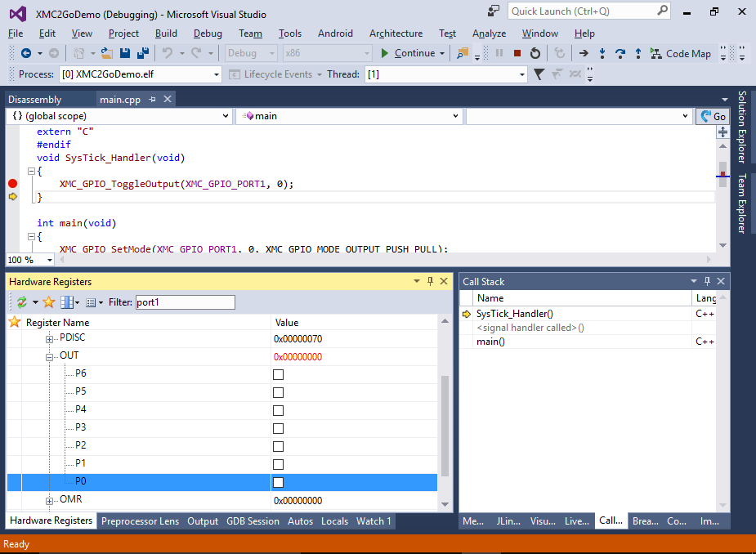Expand the OMR register node
756x554 pixels.
(x=49, y=501)
